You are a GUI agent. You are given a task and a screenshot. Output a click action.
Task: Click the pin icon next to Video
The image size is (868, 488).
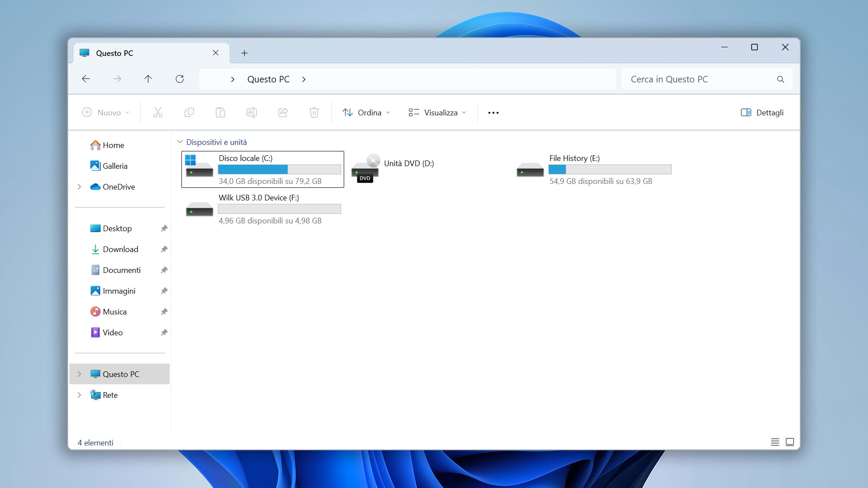tap(164, 333)
